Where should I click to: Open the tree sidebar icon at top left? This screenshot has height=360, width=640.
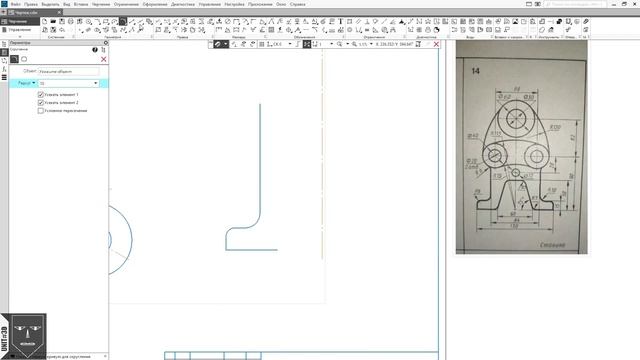click(x=4, y=44)
